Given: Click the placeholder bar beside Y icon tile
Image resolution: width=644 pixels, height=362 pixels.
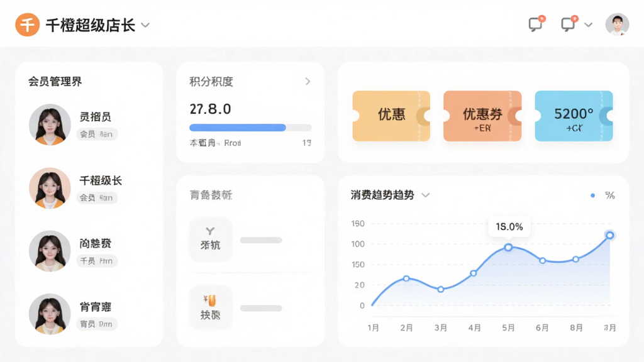Looking at the screenshot, I should click(261, 240).
